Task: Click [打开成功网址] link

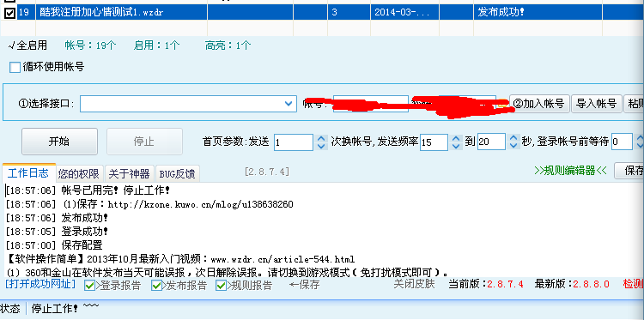Action: click(40, 284)
